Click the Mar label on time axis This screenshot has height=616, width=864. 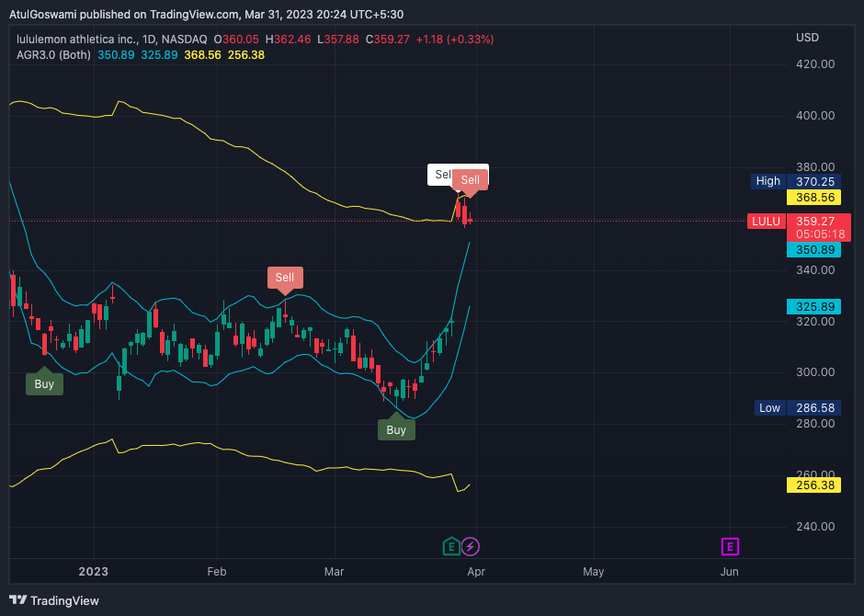click(335, 571)
